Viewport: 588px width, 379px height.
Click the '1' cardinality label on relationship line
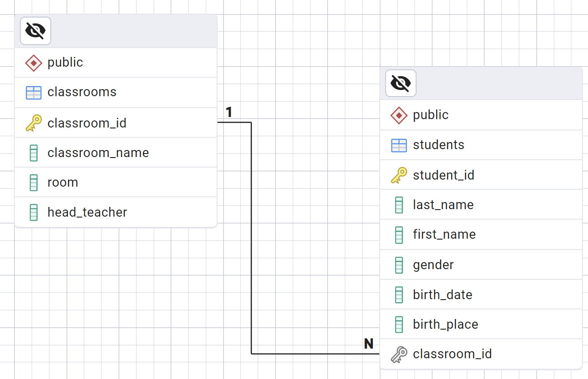pos(228,113)
